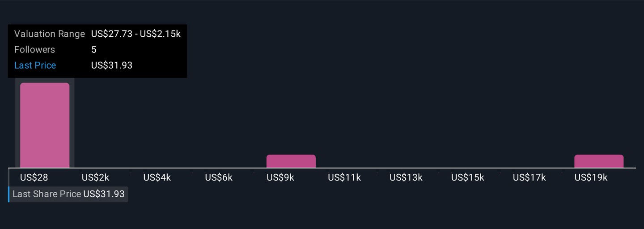Click the US$4k axis label
This screenshot has height=229, width=644.
click(x=157, y=177)
